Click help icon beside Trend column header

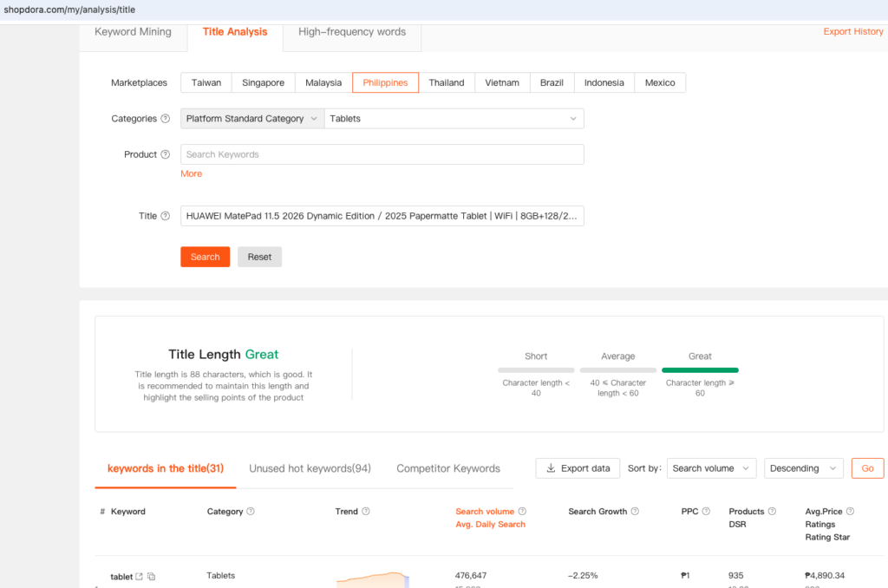366,512
